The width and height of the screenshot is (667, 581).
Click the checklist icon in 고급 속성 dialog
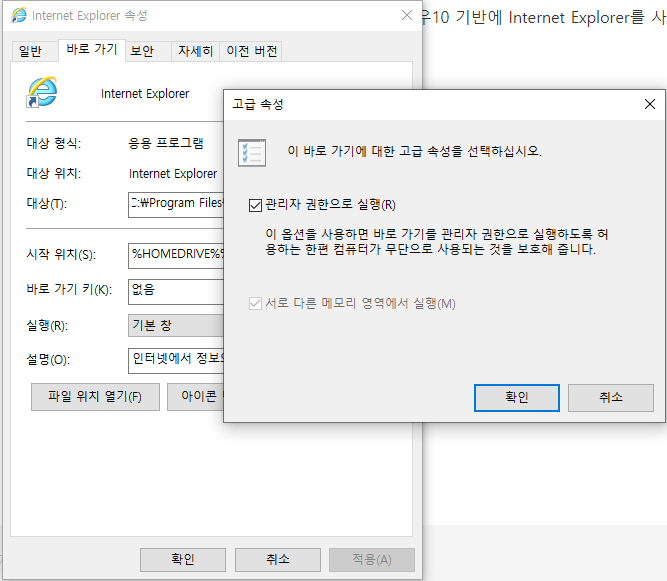(252, 153)
